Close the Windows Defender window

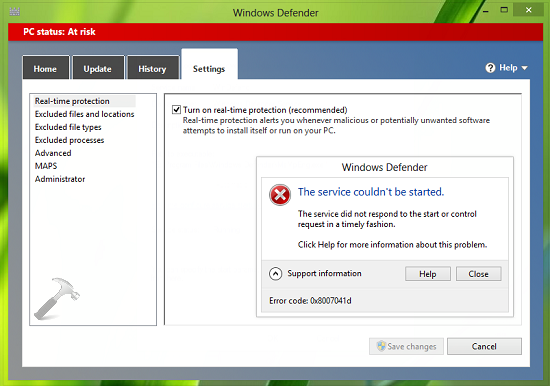(529, 10)
